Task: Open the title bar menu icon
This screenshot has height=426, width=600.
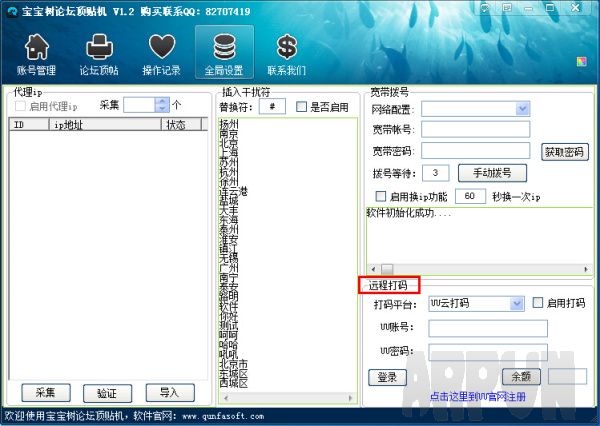Action: click(507, 8)
